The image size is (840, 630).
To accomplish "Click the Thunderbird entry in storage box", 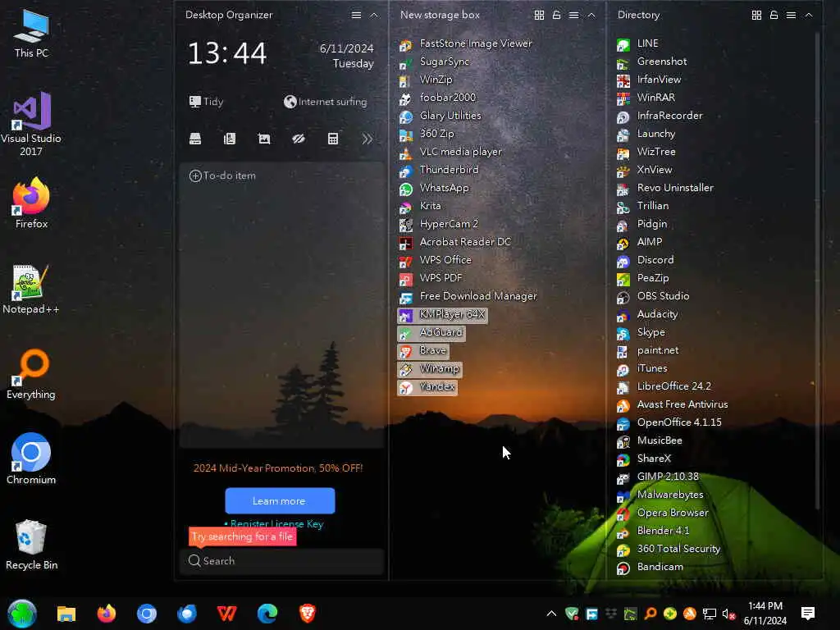I will click(439, 171).
